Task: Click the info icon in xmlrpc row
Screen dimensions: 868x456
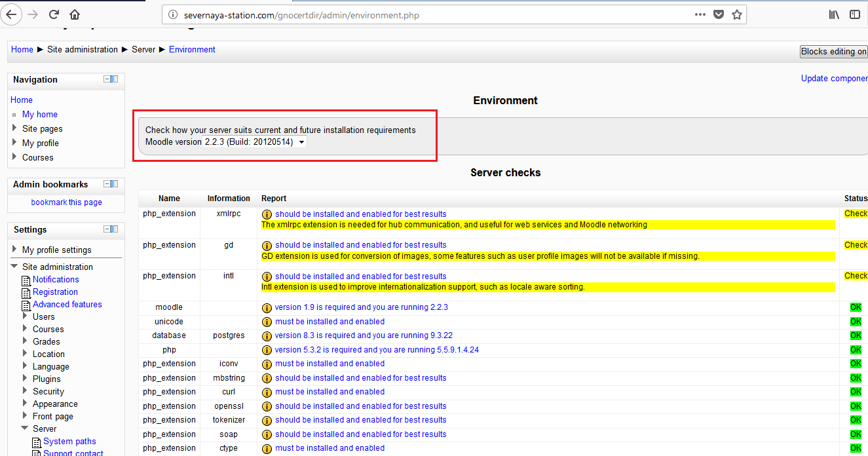Action: pyautogui.click(x=267, y=214)
